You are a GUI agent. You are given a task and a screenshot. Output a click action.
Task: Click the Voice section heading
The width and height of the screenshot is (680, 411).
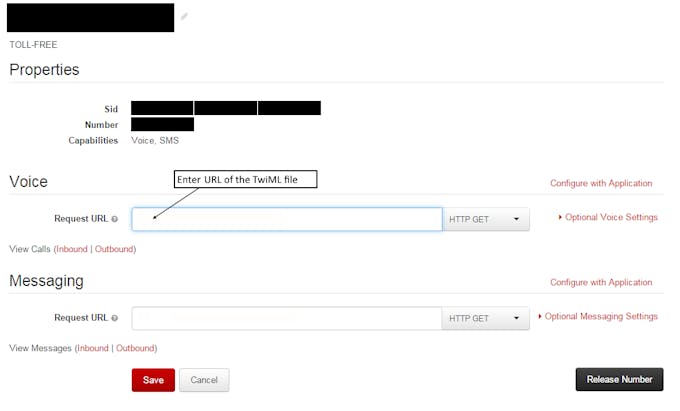point(29,181)
